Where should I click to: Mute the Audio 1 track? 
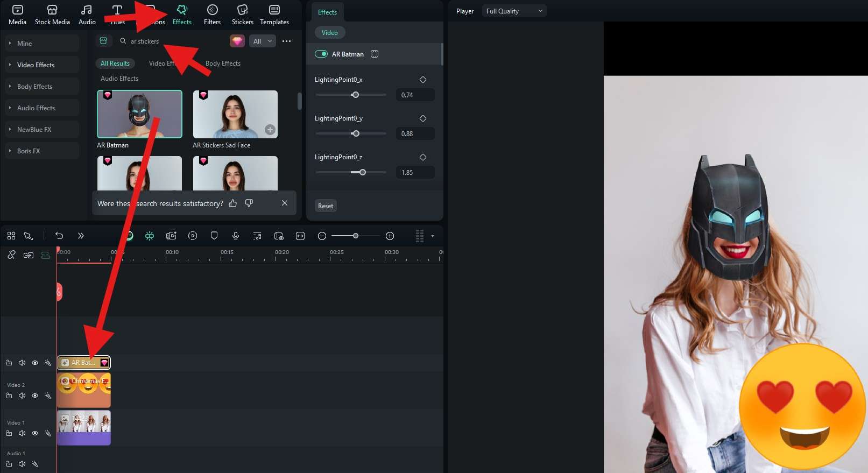(x=22, y=464)
